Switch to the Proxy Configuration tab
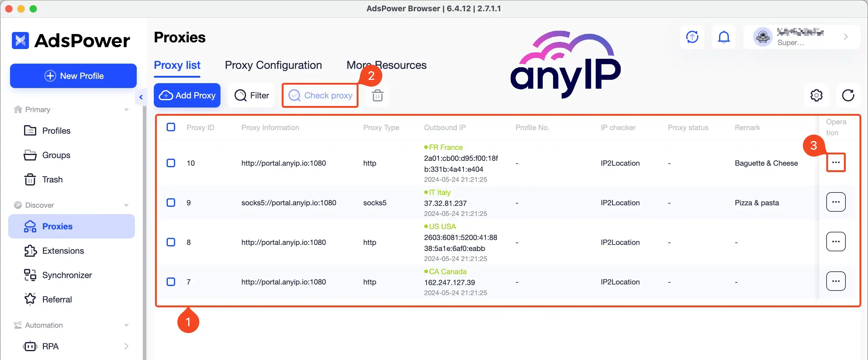868x360 pixels. point(273,65)
